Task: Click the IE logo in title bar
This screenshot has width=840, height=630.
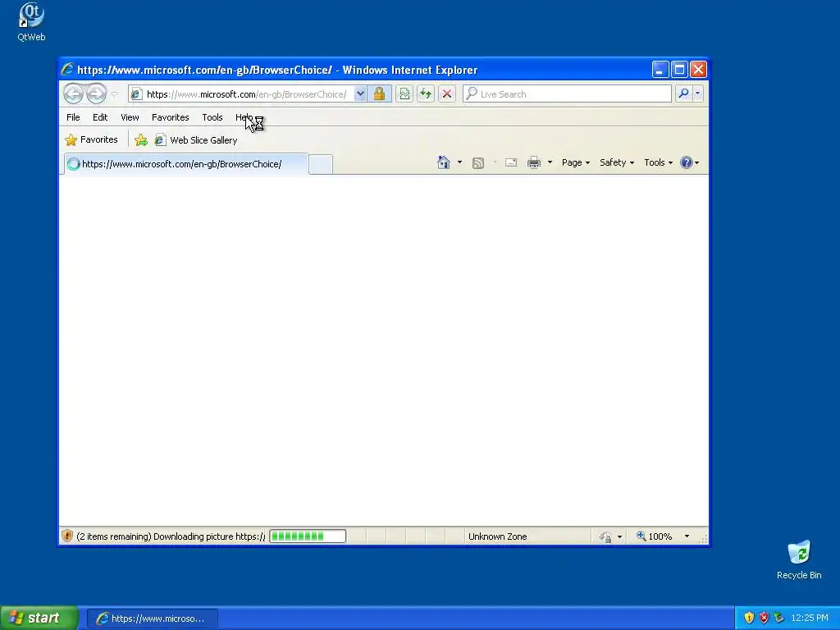Action: click(67, 69)
